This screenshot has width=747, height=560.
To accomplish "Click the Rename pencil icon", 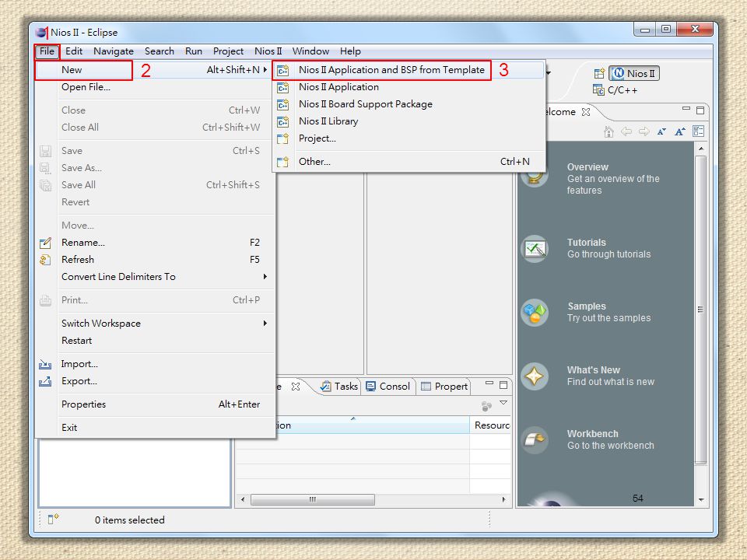I will coord(45,243).
